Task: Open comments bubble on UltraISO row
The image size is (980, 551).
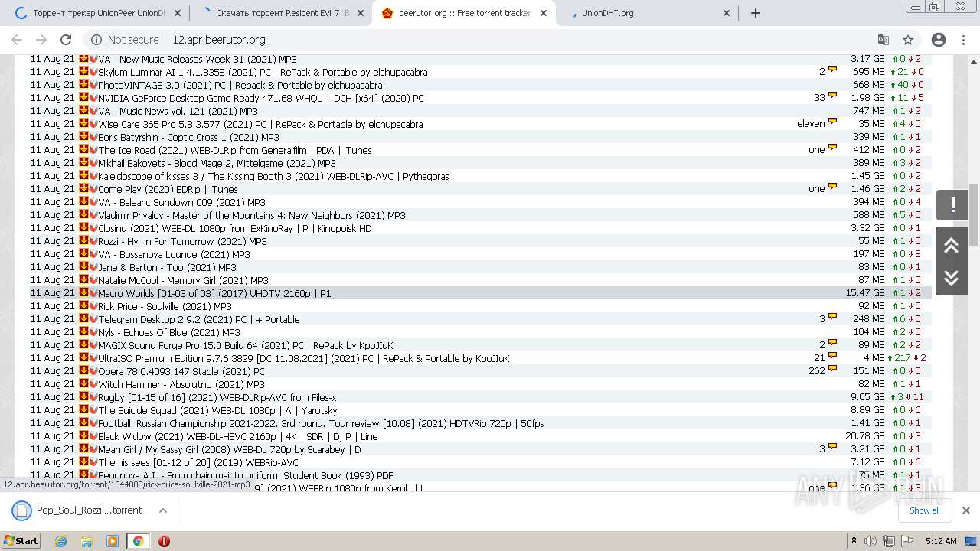Action: click(x=832, y=357)
